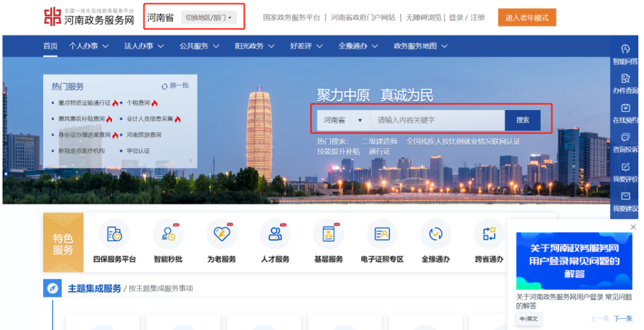Expand the 个人办事 navigation menu
The image size is (644, 330).
pos(88,46)
